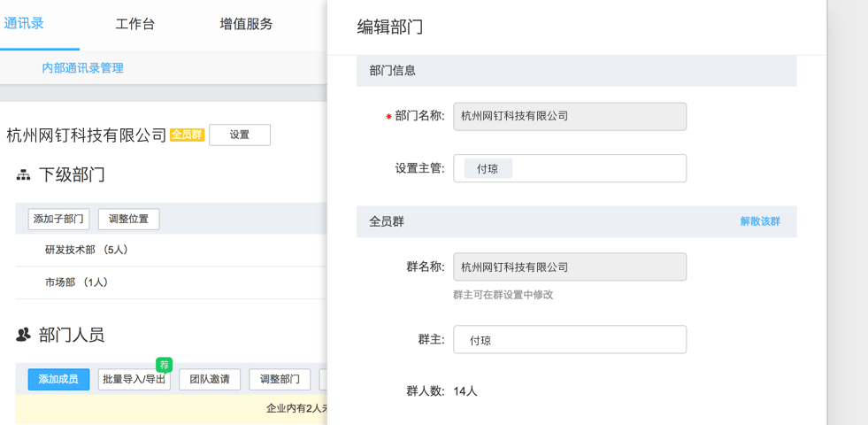This screenshot has width=868, height=425.
Task: Click the notice 企业内有2人 in yellow bar
Action: (296, 409)
